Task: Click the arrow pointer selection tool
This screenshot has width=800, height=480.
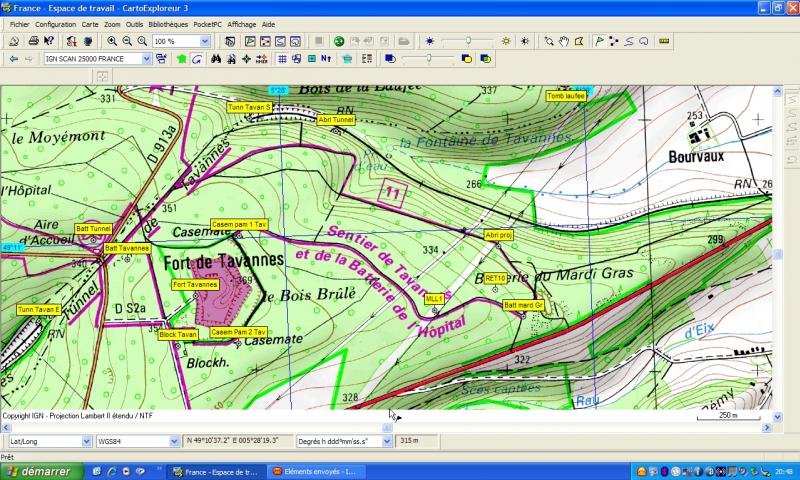Action: 549,41
